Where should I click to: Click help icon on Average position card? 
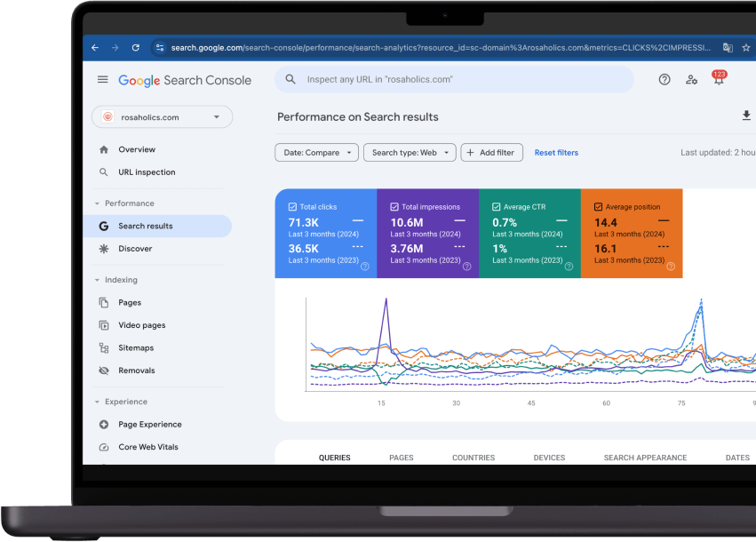point(671,267)
